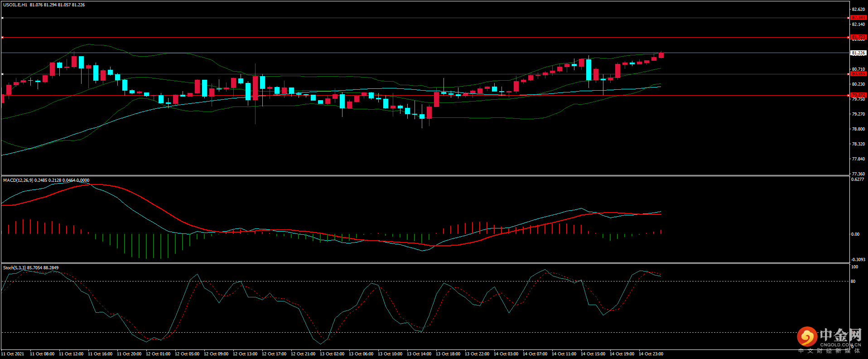Click the 14 Oct 15:00 time label
The width and height of the screenshot is (868, 359).
(x=593, y=354)
